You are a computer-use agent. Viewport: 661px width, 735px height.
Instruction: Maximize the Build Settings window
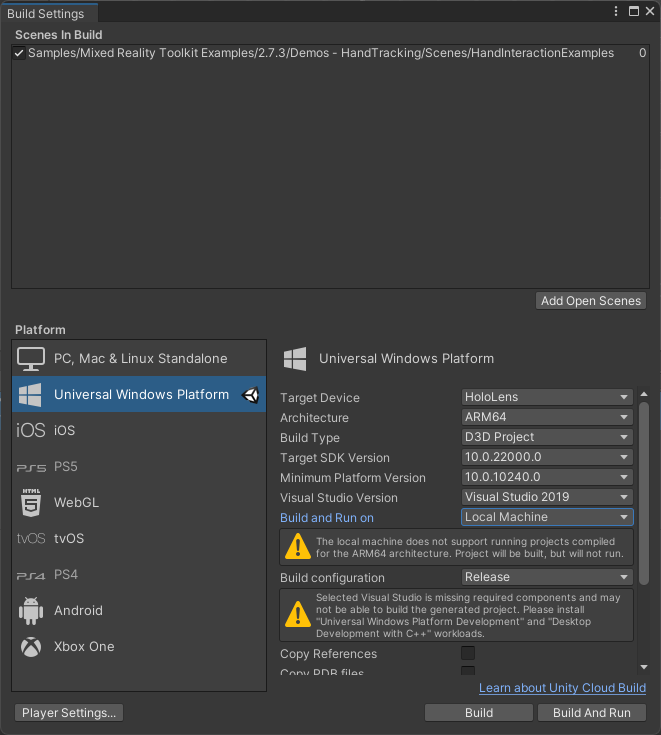coord(634,11)
